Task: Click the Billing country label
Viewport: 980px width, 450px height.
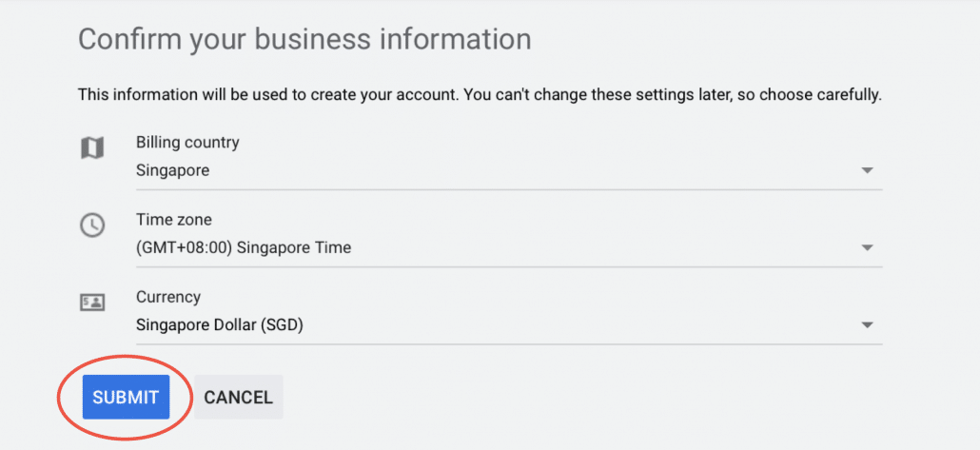Action: click(187, 143)
